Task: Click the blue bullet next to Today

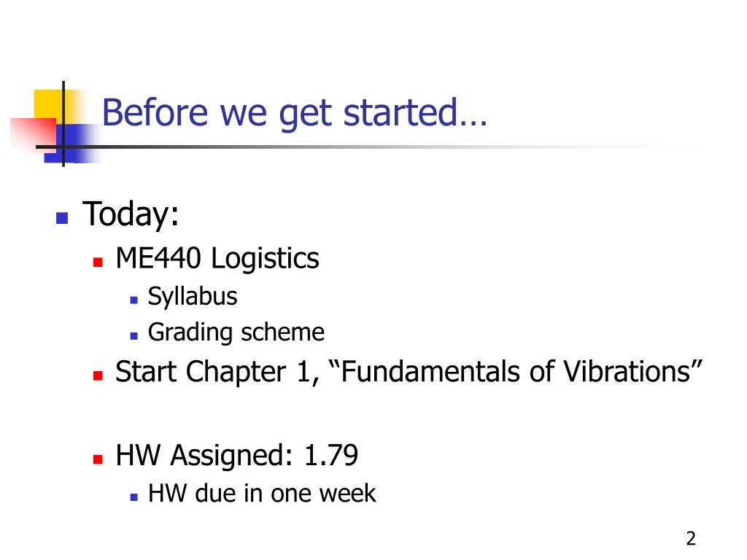Action: coord(62,217)
